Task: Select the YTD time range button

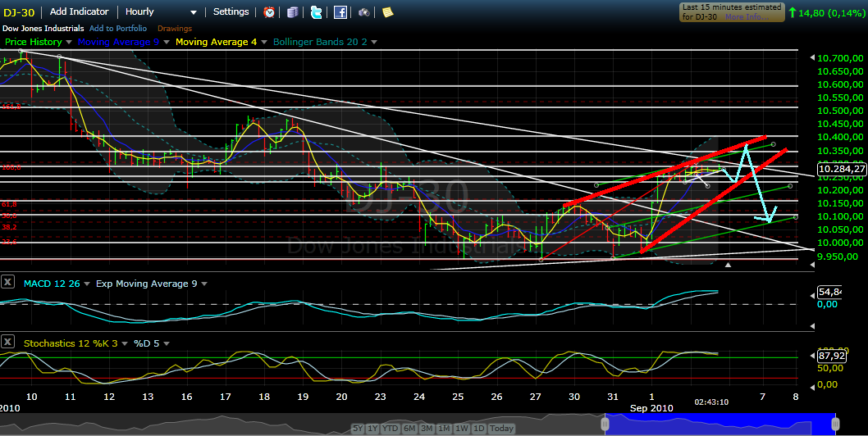Action: 391,429
